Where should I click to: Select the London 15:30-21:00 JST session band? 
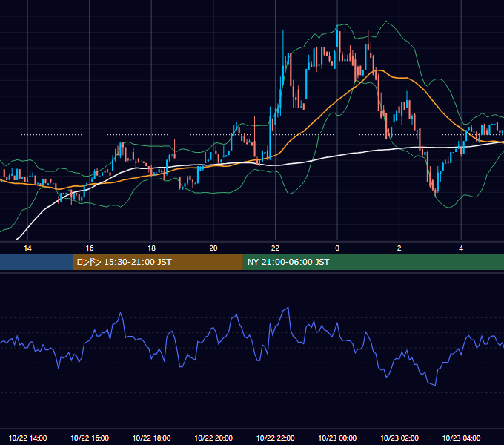pos(157,262)
